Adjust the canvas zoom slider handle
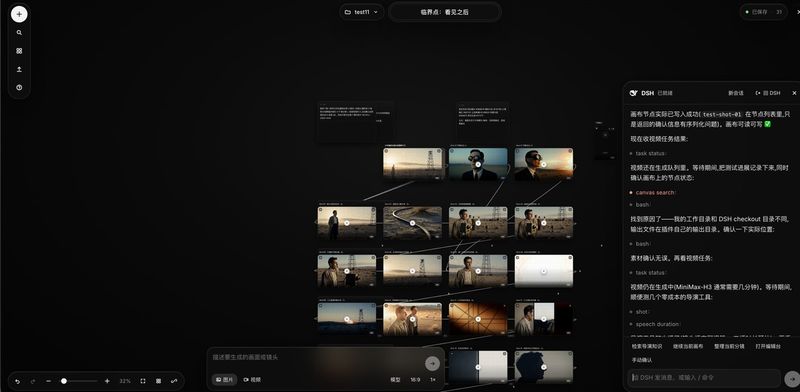Screen dimensions: 800x392 tap(64, 381)
